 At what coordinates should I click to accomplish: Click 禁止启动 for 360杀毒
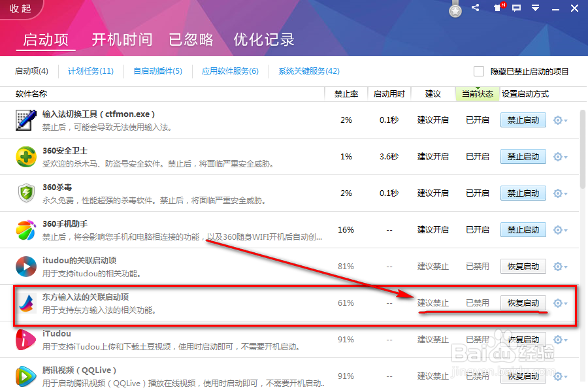[523, 193]
